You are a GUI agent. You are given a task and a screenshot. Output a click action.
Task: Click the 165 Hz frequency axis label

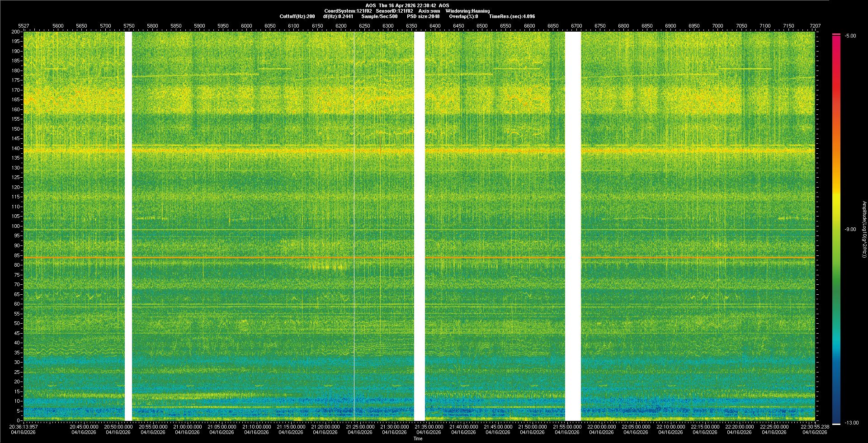pos(16,99)
